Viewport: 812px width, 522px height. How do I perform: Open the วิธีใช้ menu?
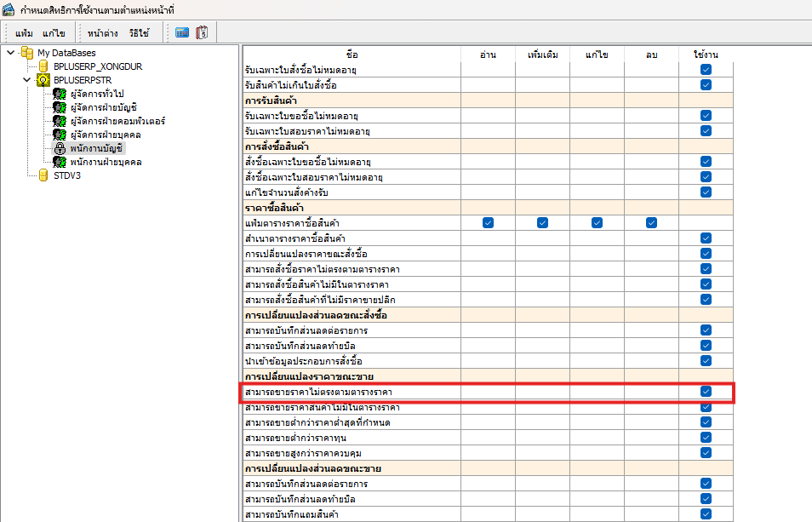pyautogui.click(x=139, y=33)
